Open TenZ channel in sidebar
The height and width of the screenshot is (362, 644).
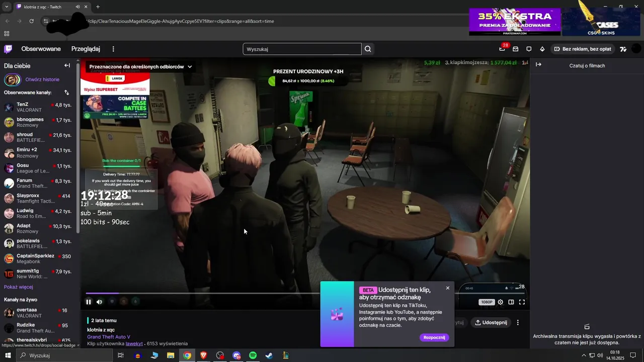[39, 107]
